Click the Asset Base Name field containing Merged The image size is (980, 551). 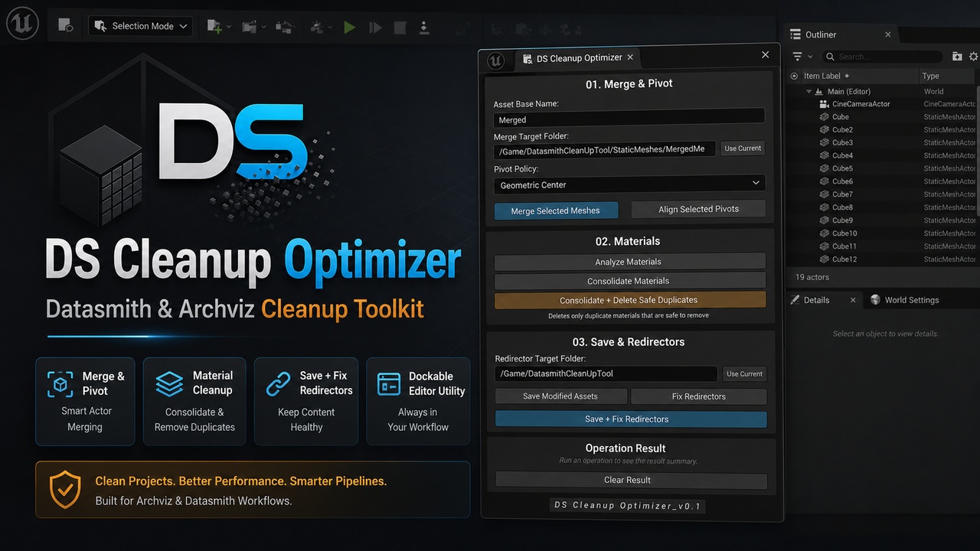629,119
